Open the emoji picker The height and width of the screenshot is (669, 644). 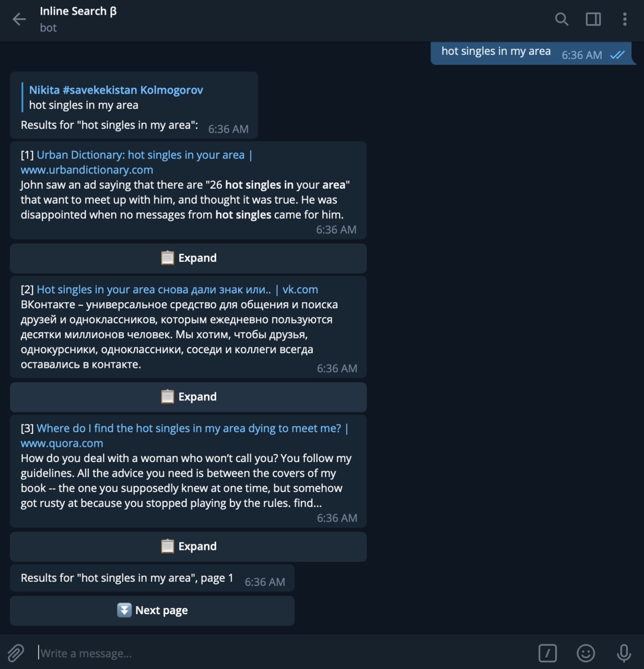586,653
